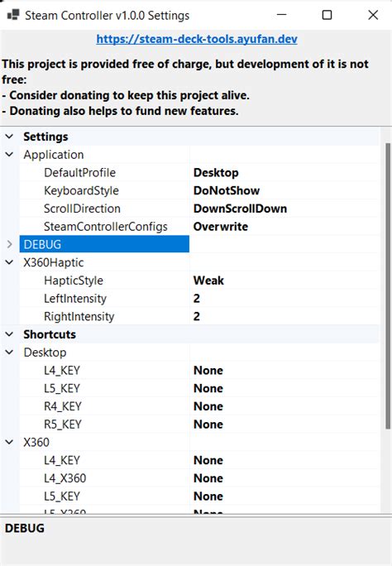Viewport: 392px width, 566px height.
Task: Collapse the X360 shortcuts group chevron
Action: pos(9,442)
